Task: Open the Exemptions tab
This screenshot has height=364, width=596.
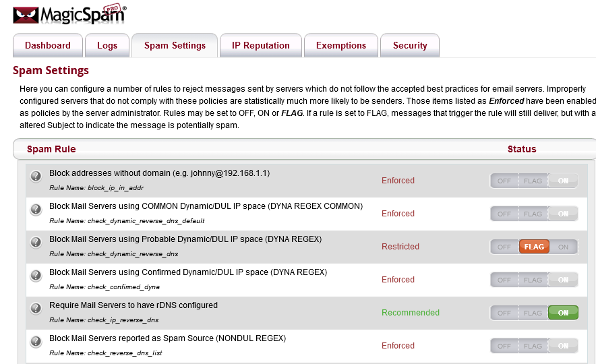Action: click(341, 46)
